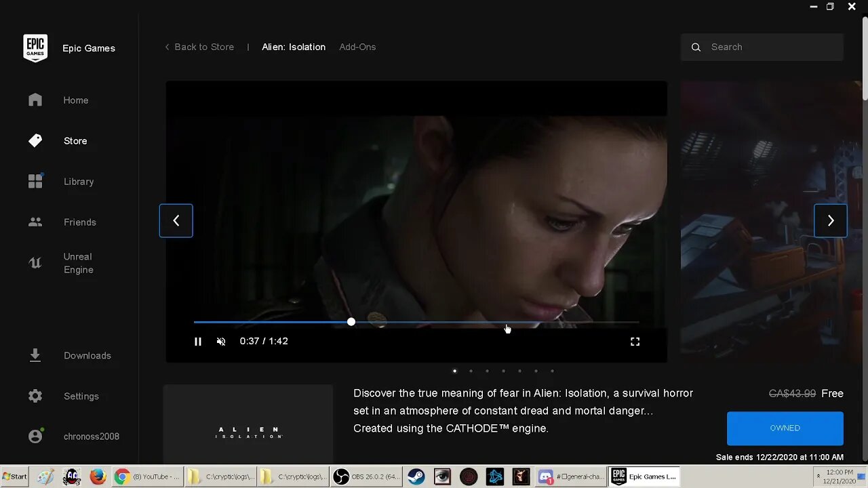Select the sixth carousel dot

click(536, 371)
